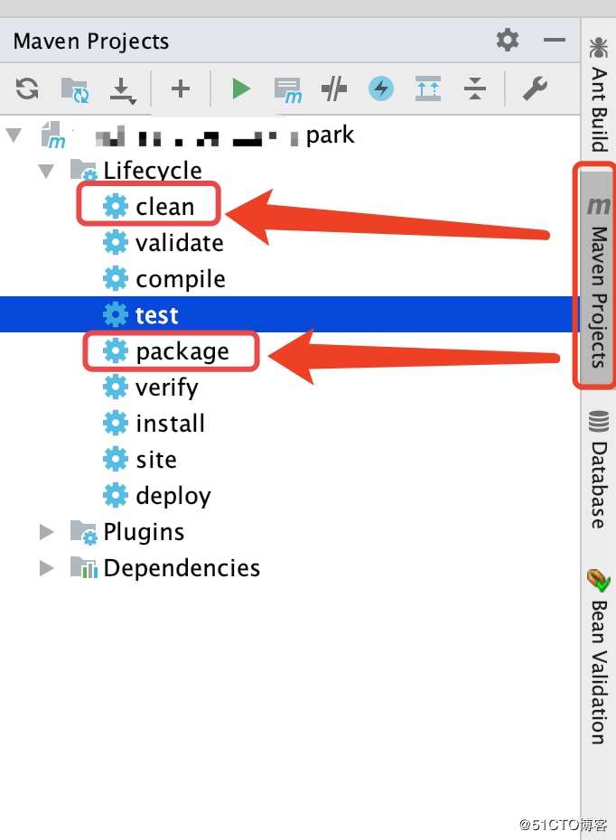616x840 pixels.
Task: Expand the Plugins folder
Action: [x=47, y=532]
